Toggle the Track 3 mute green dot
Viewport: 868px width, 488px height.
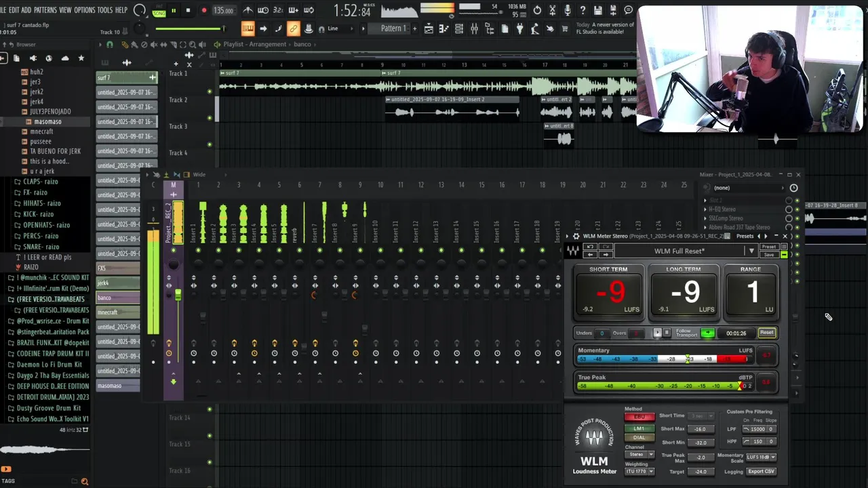(x=210, y=144)
